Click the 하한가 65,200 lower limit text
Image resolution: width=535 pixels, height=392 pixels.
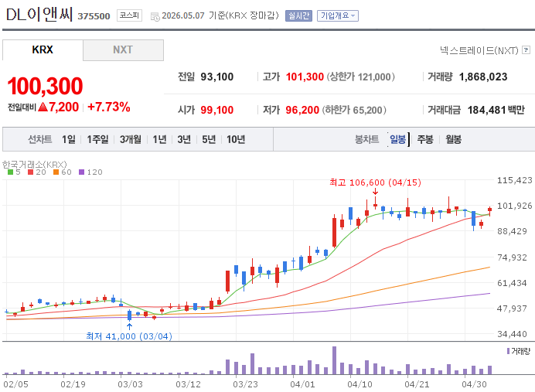click(354, 110)
